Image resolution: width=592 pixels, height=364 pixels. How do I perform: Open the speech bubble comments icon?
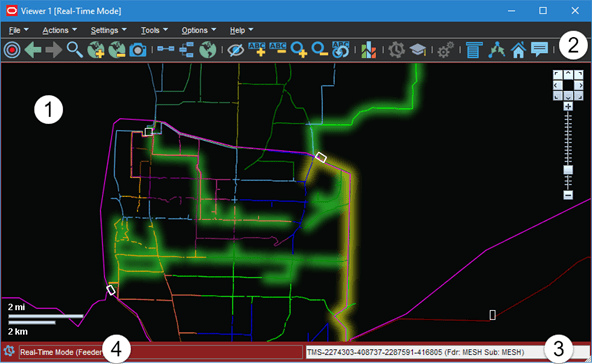tap(540, 49)
